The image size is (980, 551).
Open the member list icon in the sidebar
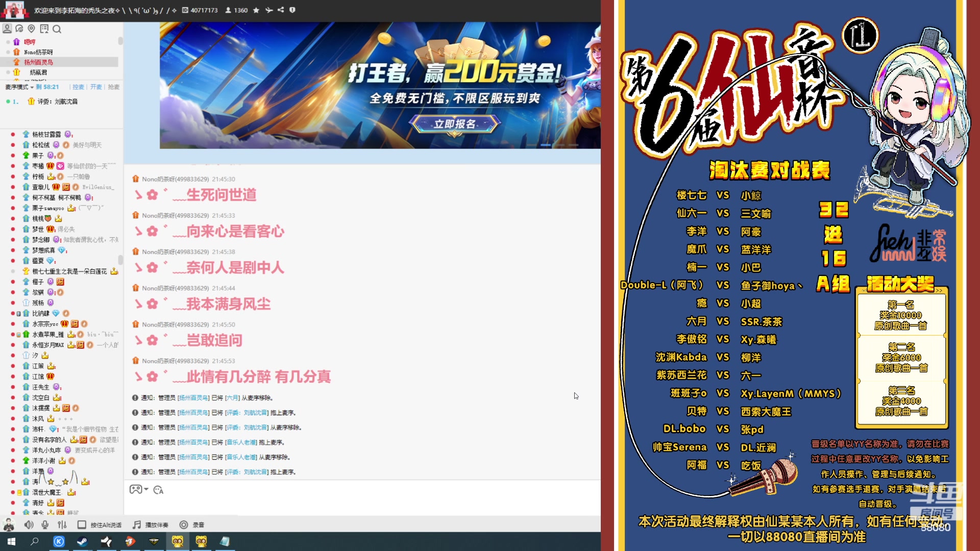click(7, 29)
